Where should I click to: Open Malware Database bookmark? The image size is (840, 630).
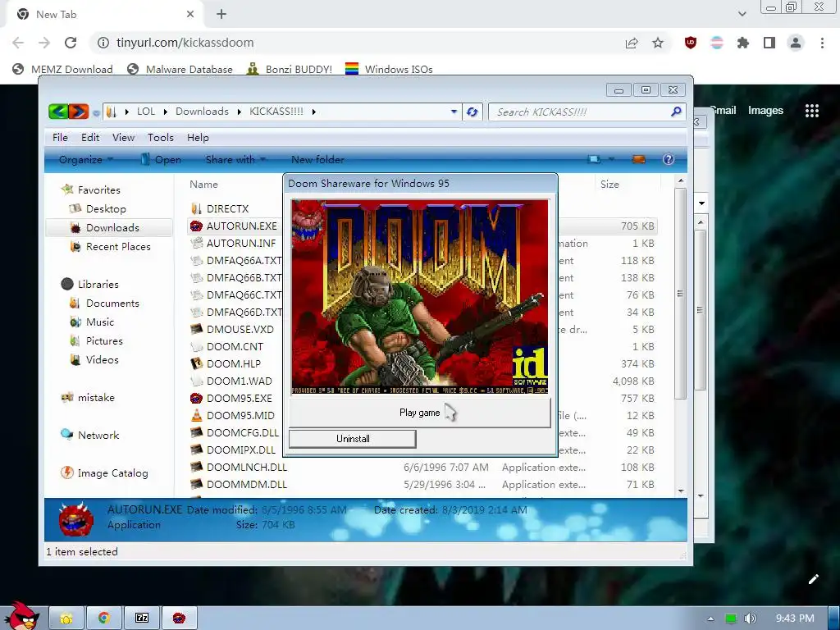point(180,69)
